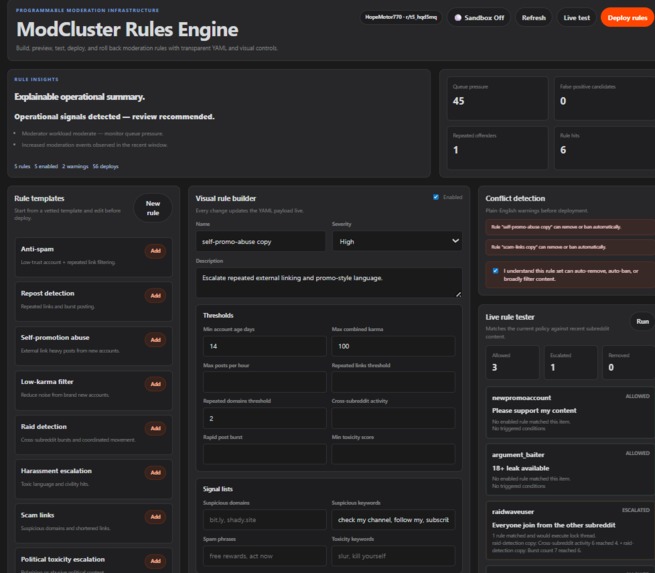The image size is (655, 573).
Task: Click the '56 deploys' summary stat
Action: click(105, 166)
